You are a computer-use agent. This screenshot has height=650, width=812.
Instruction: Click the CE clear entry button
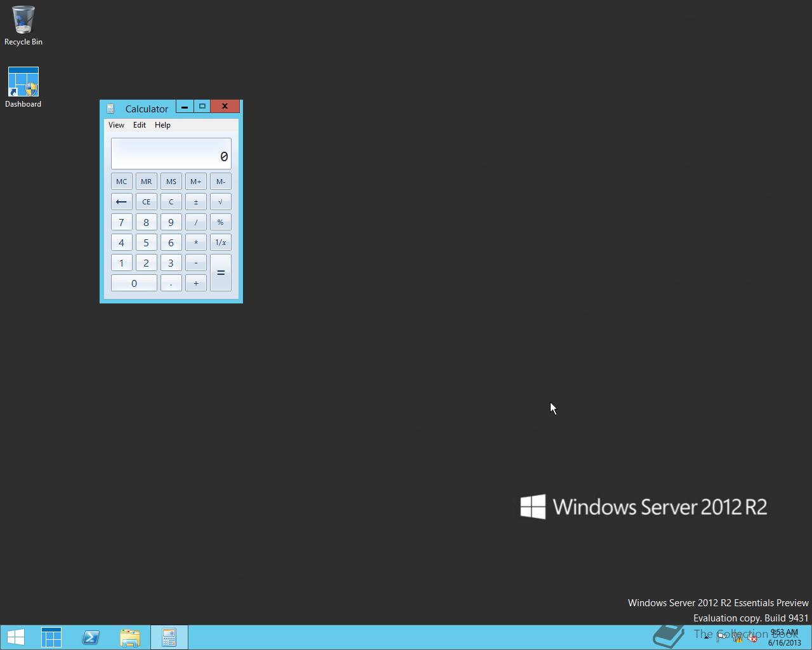(147, 202)
